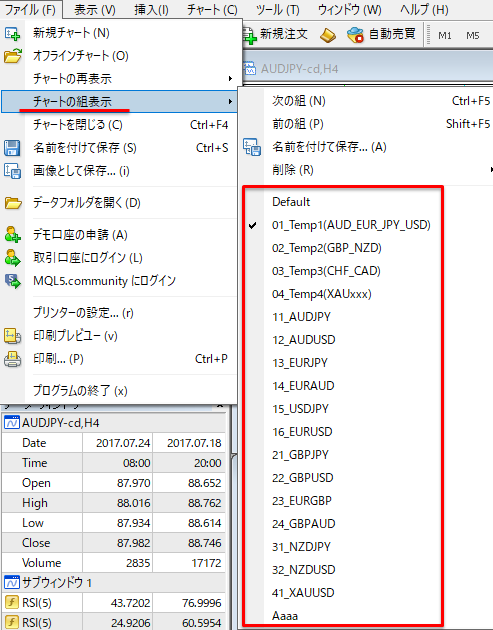Screen dimensions: 493x630
Task: Click the yellow book toolbar icon
Action: [328, 35]
